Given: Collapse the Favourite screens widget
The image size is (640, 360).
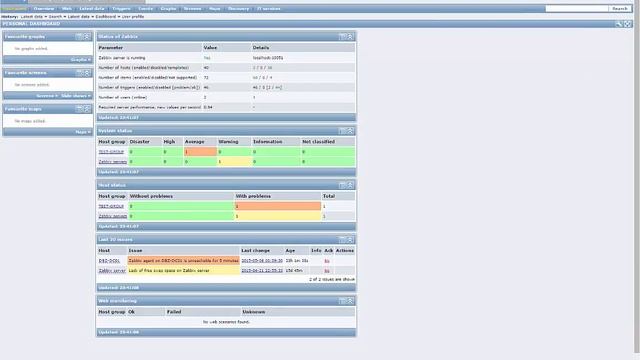Looking at the screenshot, I should 87,73.
